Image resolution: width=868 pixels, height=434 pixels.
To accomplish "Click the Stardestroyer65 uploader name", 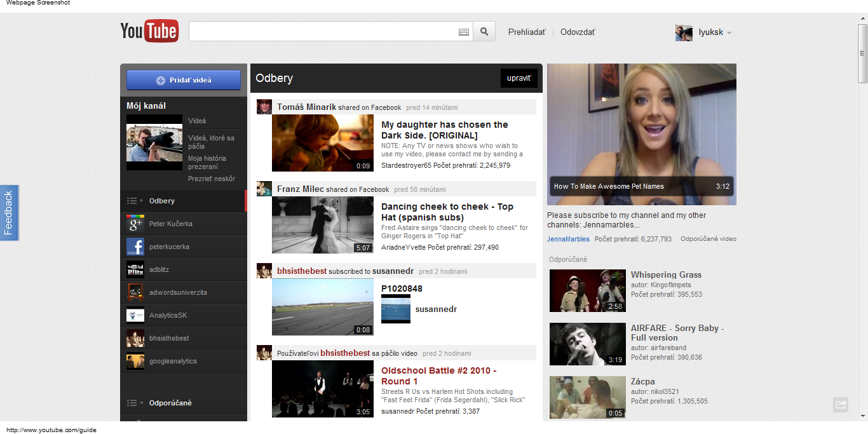I will [406, 165].
